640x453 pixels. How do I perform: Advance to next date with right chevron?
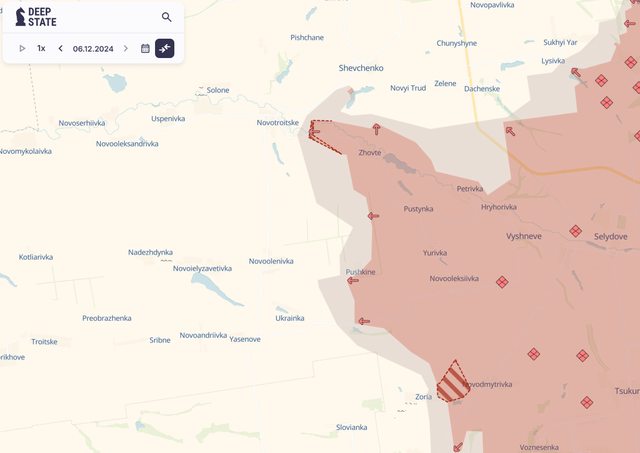tap(126, 49)
